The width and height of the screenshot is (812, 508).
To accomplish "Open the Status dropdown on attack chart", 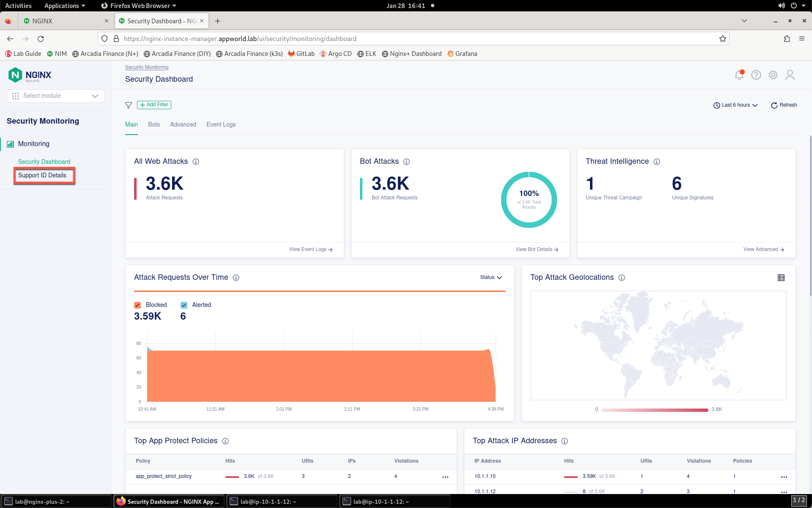I will (491, 277).
